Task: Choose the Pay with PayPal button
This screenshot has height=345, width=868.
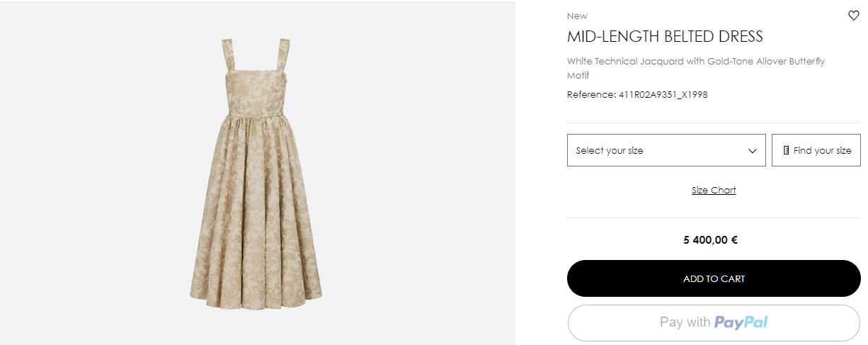Action: pos(713,323)
